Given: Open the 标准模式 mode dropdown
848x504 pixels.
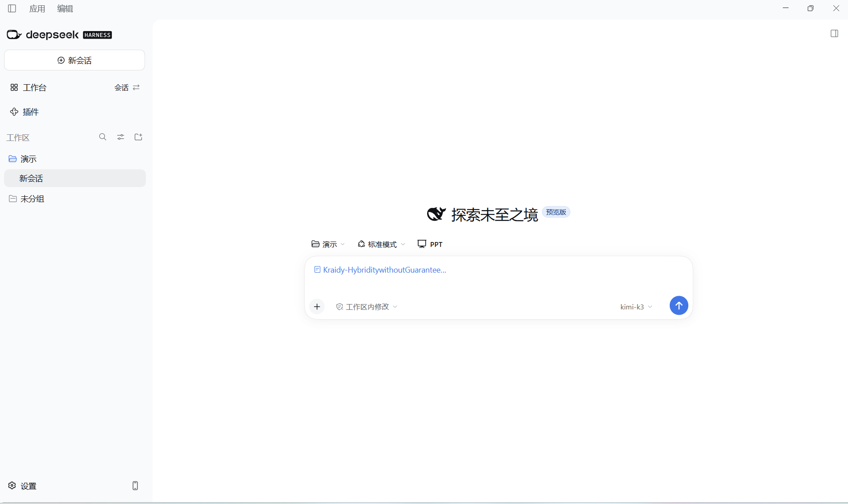Looking at the screenshot, I should coord(381,244).
